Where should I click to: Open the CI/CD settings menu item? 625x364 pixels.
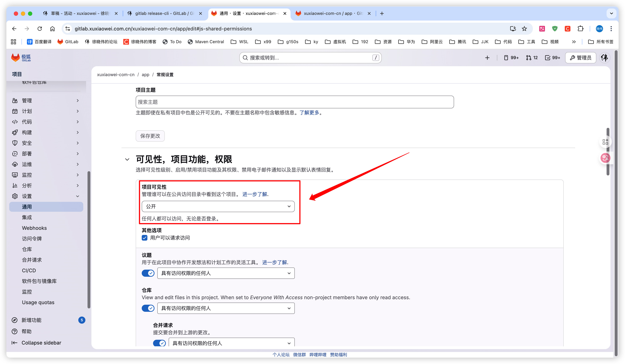pos(29,271)
